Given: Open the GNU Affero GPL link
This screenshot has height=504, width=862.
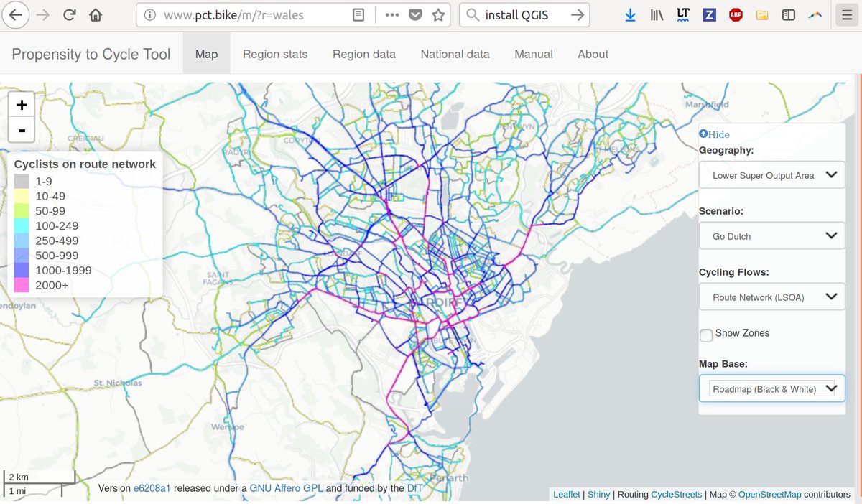Looking at the screenshot, I should click(x=287, y=489).
